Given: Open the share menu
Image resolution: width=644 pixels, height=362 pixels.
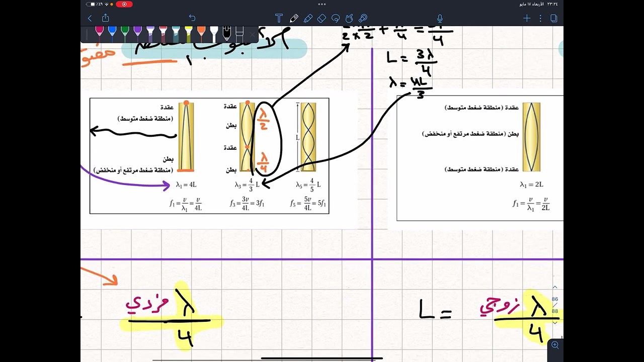Looking at the screenshot, I should (105, 18).
